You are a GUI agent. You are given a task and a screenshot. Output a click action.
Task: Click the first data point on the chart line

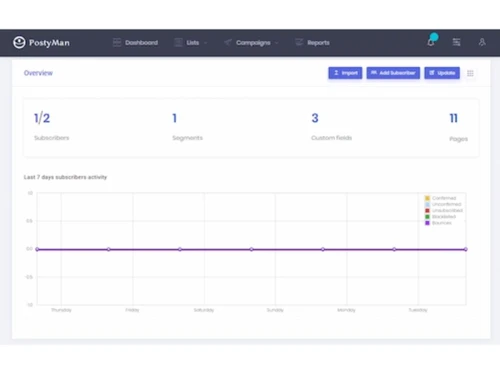tap(37, 249)
